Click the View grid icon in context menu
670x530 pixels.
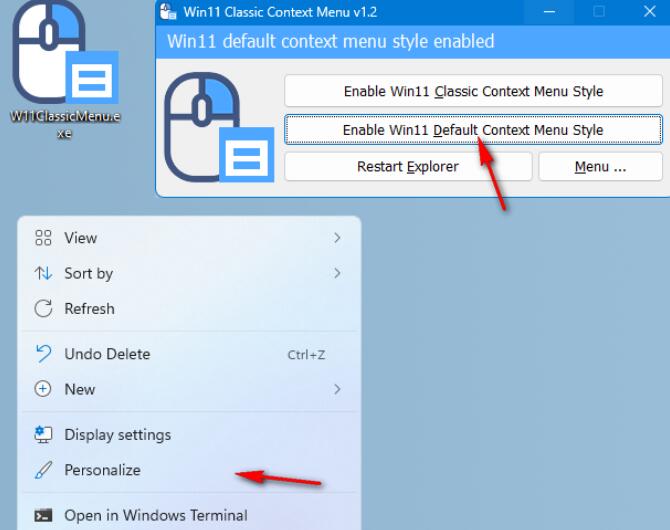pos(43,238)
